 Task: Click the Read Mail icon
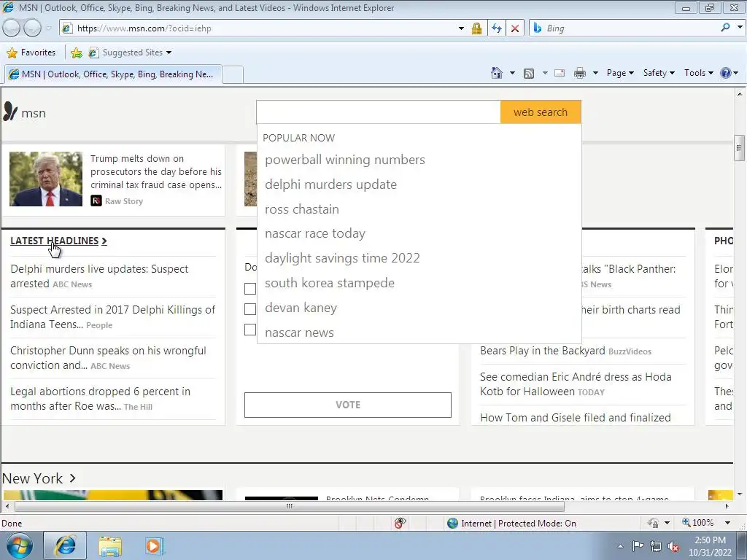pyautogui.click(x=560, y=74)
